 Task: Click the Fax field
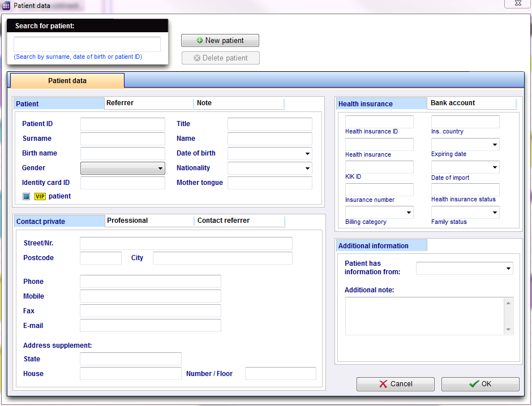[151, 311]
